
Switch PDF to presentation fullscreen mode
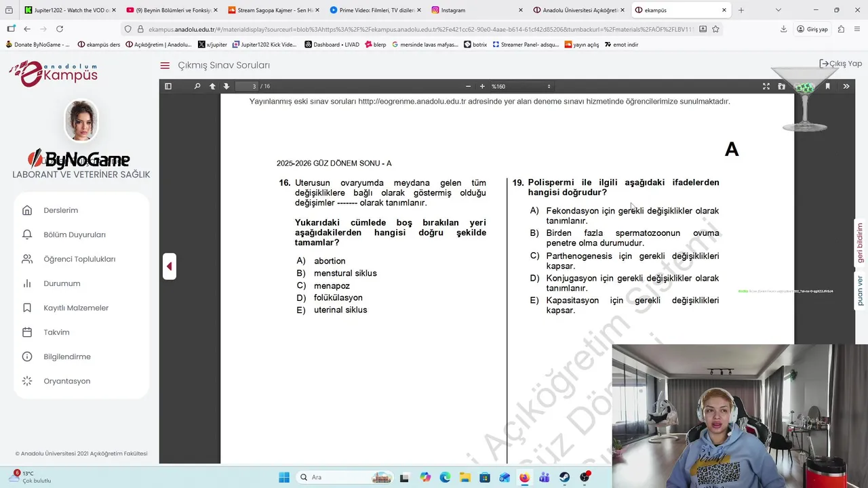(x=766, y=86)
